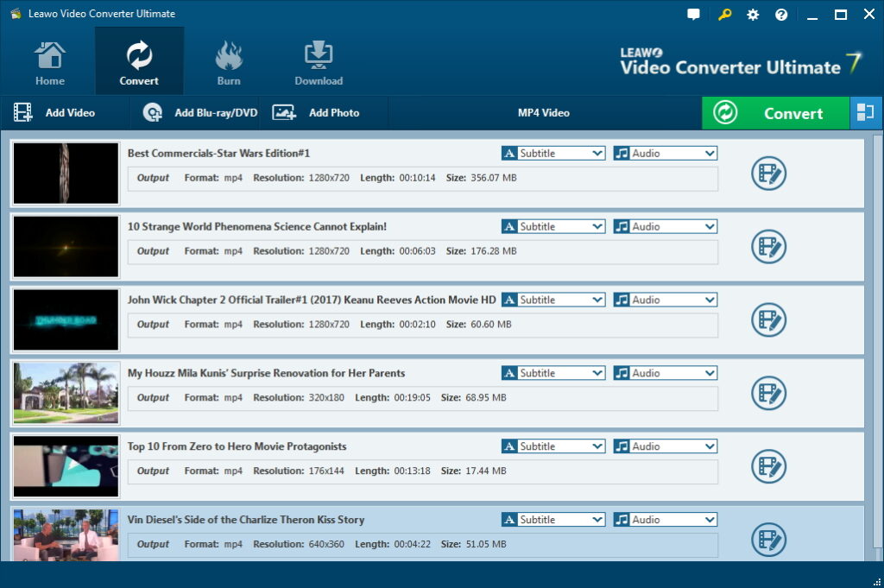884x588 pixels.
Task: Click title 'Top 10 From Zero to Hero Movie Protagonists'
Action: 237,446
